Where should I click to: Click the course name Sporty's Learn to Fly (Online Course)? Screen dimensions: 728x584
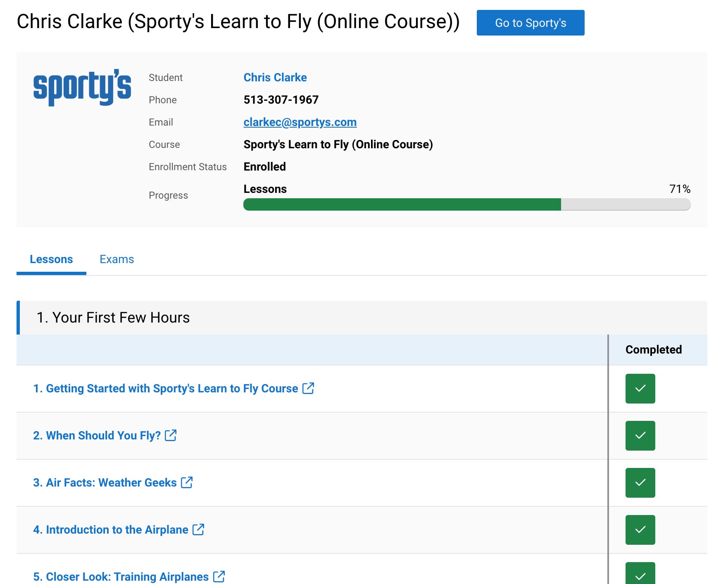pyautogui.click(x=338, y=145)
